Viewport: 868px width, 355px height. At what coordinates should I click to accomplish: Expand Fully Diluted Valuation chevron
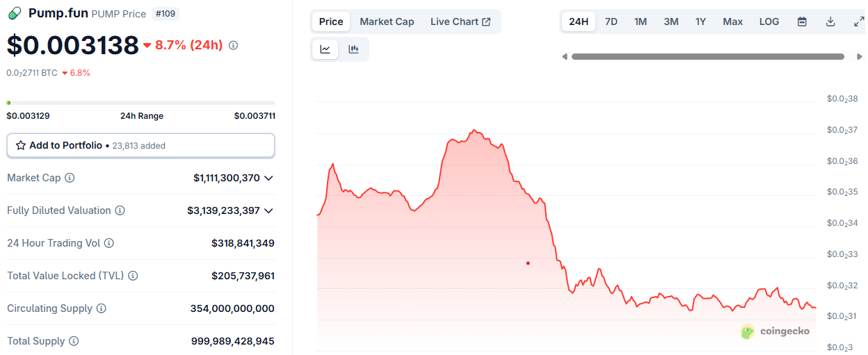268,210
